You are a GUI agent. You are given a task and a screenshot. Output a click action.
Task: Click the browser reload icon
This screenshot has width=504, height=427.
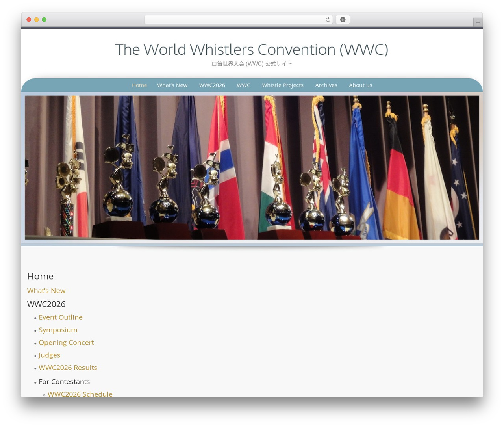(x=328, y=20)
